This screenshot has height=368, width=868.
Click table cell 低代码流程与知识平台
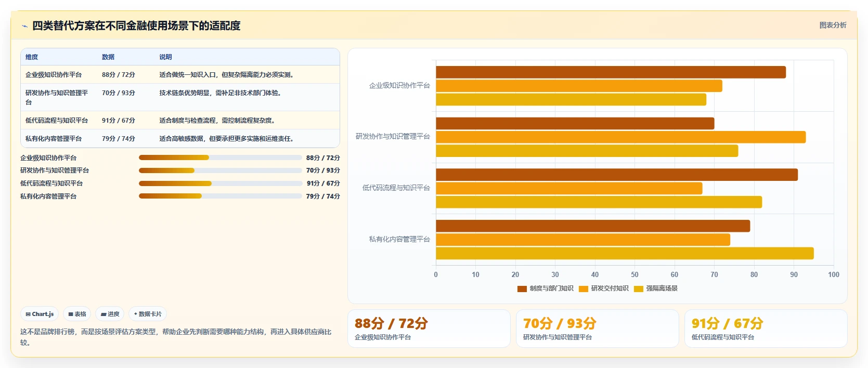[57, 121]
